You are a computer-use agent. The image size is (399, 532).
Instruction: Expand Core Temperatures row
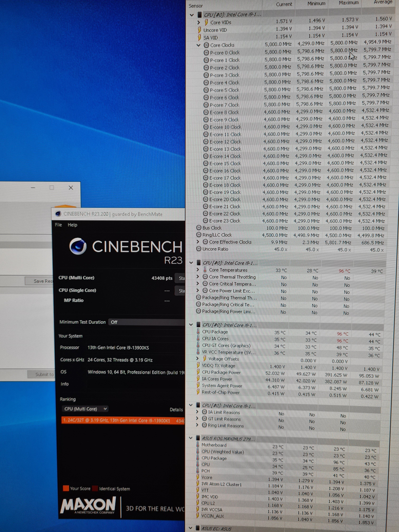click(x=198, y=270)
